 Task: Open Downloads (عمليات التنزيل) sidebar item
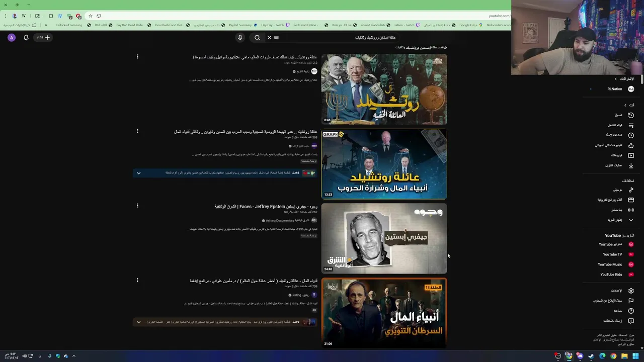coord(619,165)
